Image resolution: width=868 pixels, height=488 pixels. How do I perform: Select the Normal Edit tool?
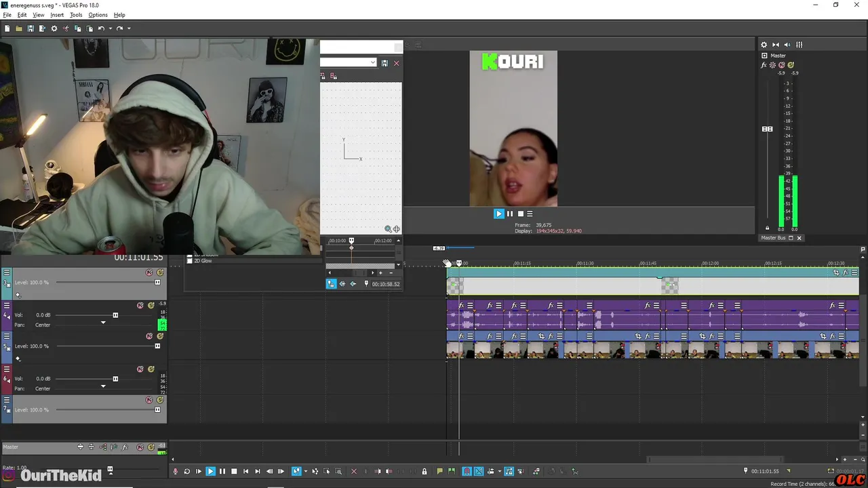(x=296, y=471)
